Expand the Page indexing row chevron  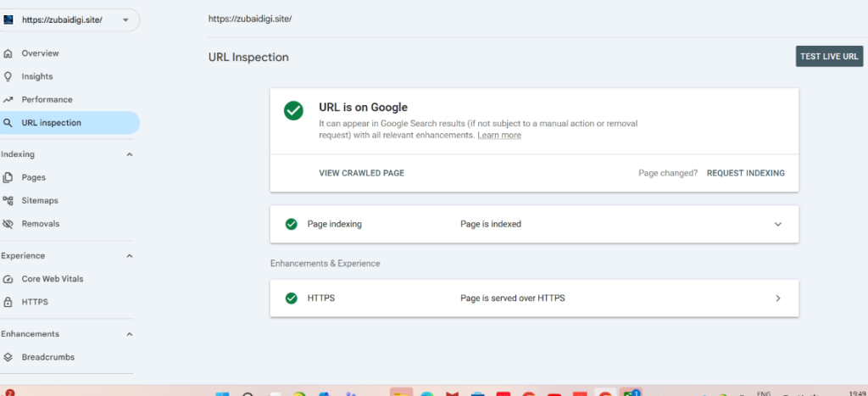tap(778, 225)
